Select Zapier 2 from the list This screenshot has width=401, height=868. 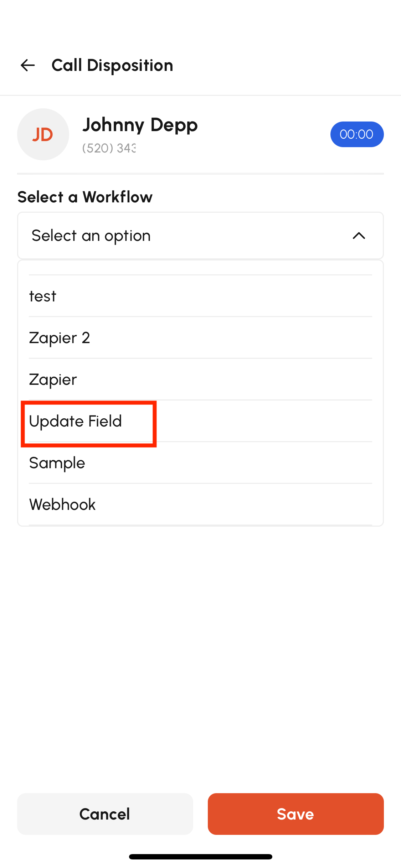[x=200, y=338]
